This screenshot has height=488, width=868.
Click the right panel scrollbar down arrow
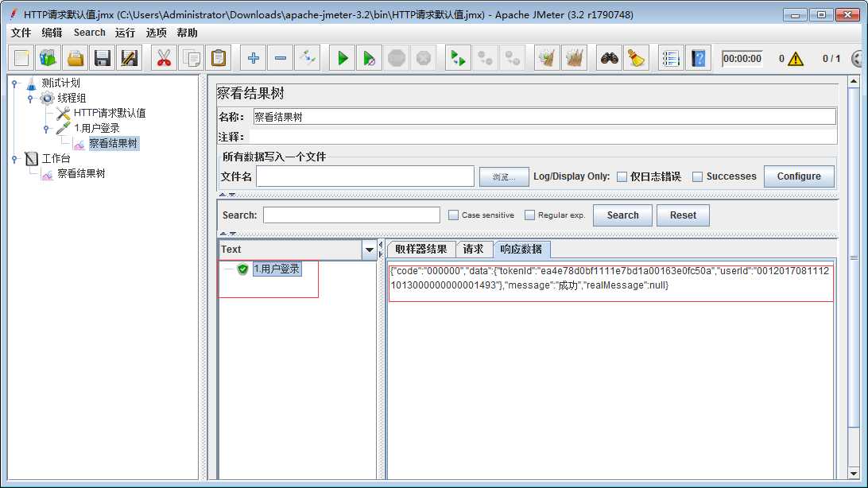(x=854, y=474)
